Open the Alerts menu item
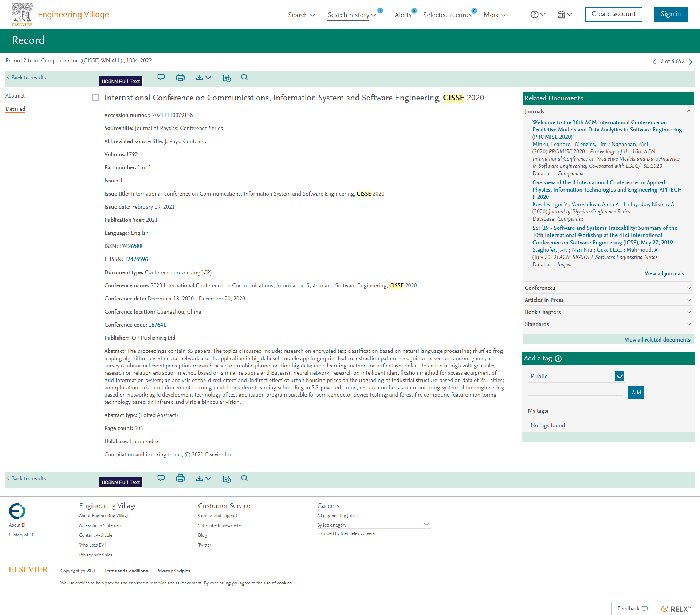The width and height of the screenshot is (700, 615). click(x=403, y=15)
